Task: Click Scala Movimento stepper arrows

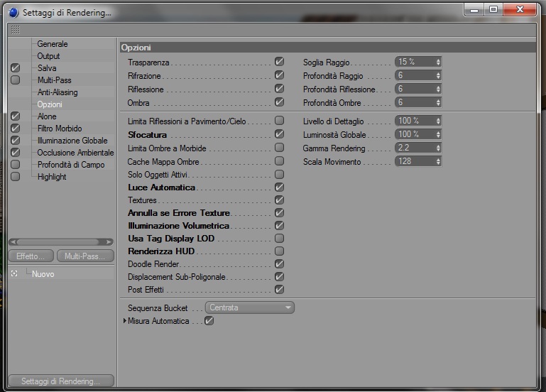Action: pos(438,161)
